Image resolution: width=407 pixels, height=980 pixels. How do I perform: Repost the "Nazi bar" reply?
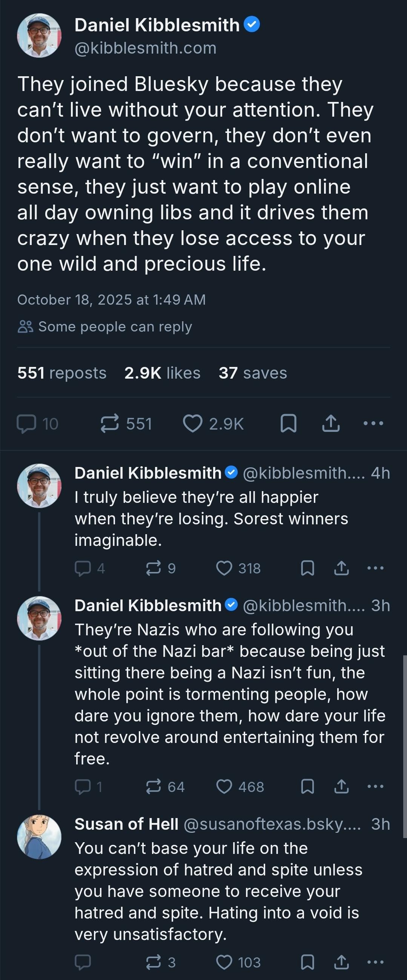[153, 787]
